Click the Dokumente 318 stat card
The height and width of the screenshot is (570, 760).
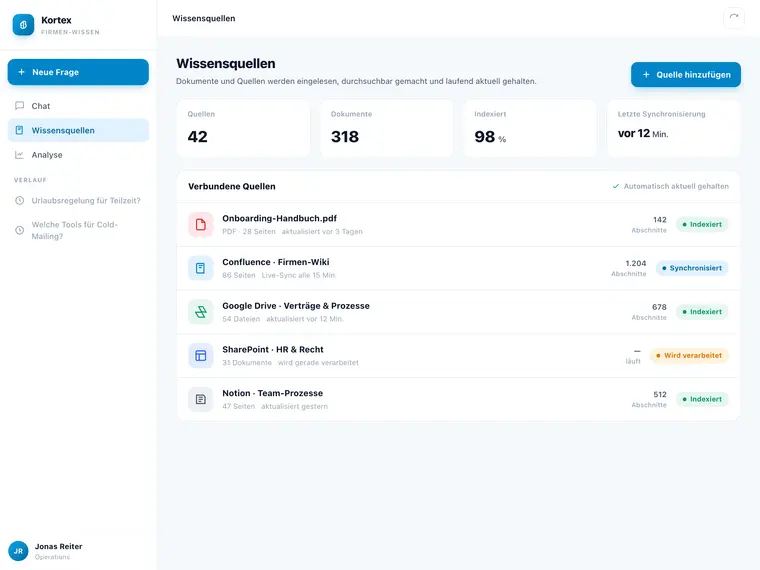tap(387, 128)
